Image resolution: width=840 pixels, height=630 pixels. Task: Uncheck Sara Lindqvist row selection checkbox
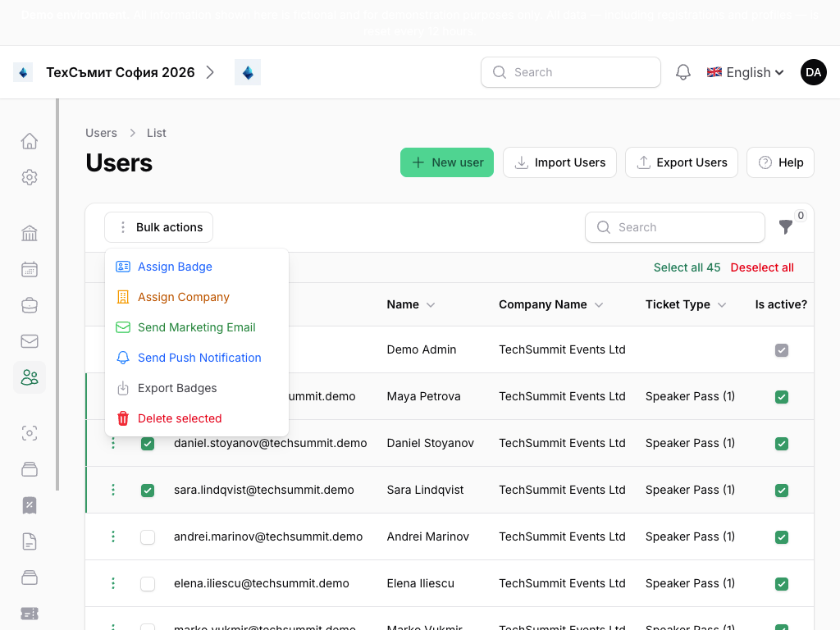pyautogui.click(x=148, y=491)
